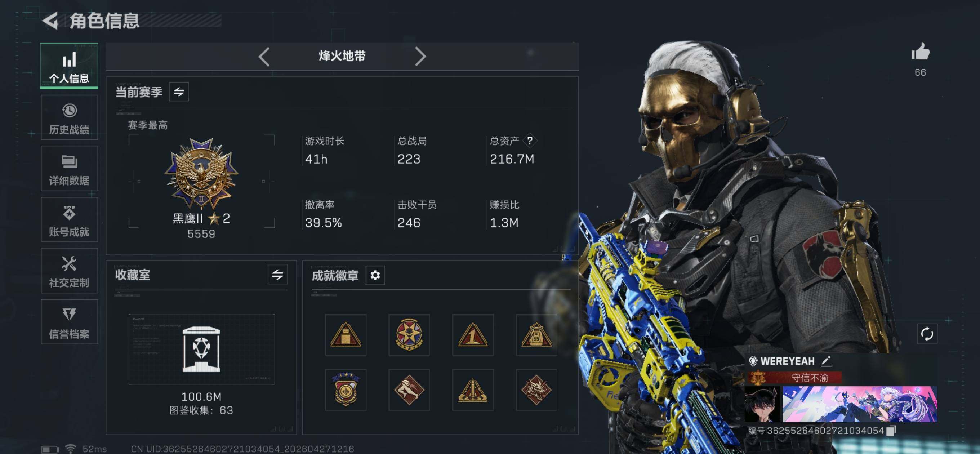Go back using the arrow beside 角色信息
The width and height of the screenshot is (980, 454).
[x=50, y=20]
